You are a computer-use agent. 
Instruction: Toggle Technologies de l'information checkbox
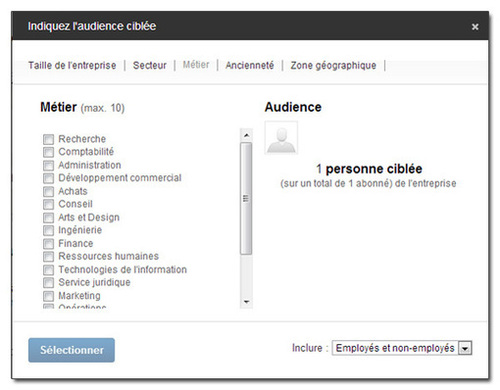point(48,270)
